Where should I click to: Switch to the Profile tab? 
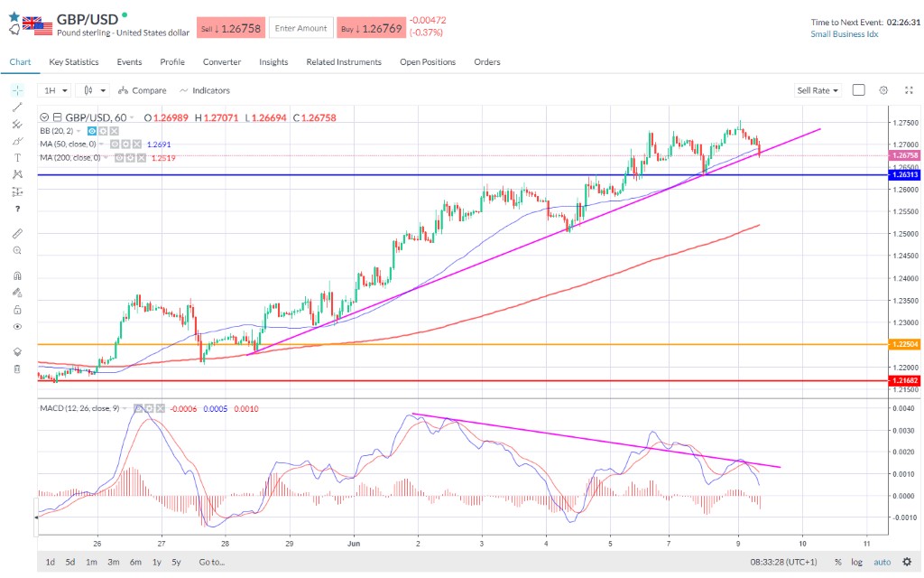pos(172,62)
